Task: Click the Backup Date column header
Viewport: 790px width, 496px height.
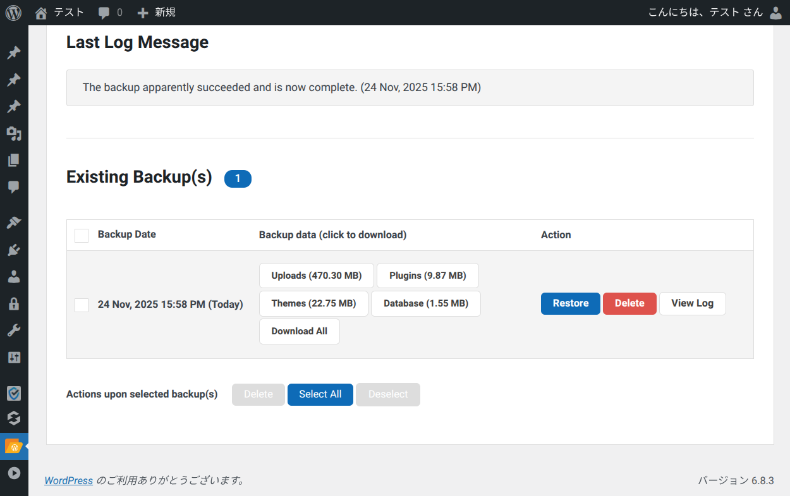Action: tap(126, 234)
